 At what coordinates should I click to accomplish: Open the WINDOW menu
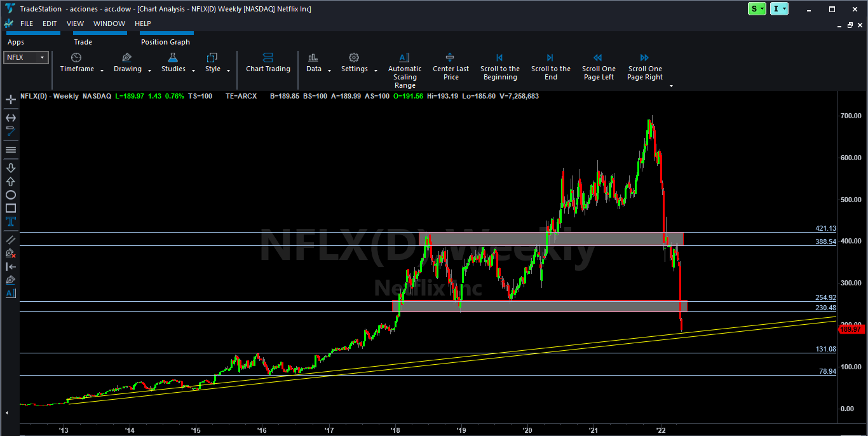tap(109, 24)
